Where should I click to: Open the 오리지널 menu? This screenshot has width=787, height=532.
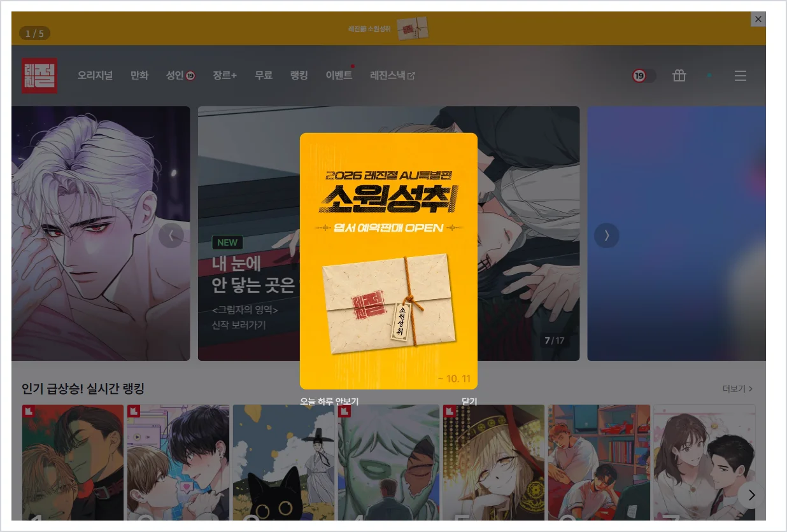pyautogui.click(x=95, y=76)
